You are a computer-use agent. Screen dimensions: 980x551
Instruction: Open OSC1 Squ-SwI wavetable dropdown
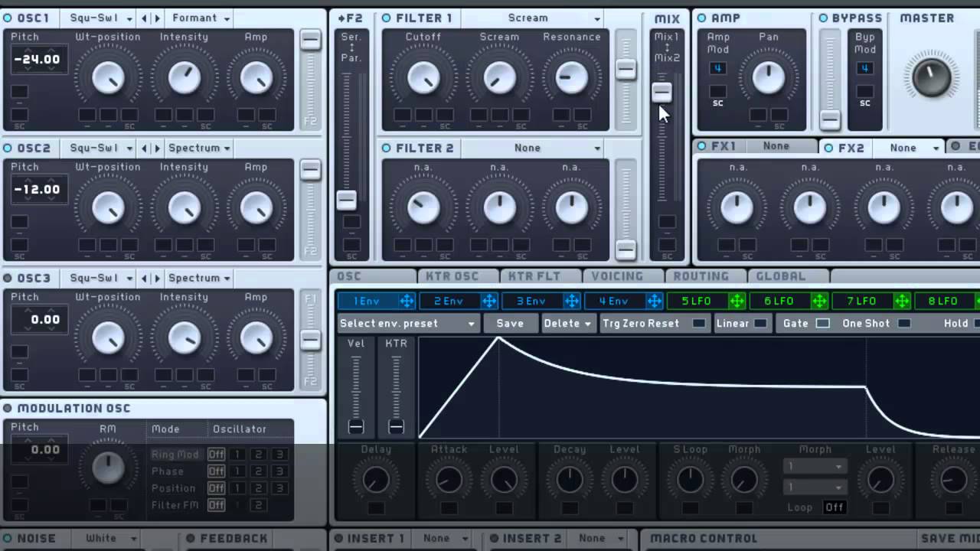coord(101,18)
